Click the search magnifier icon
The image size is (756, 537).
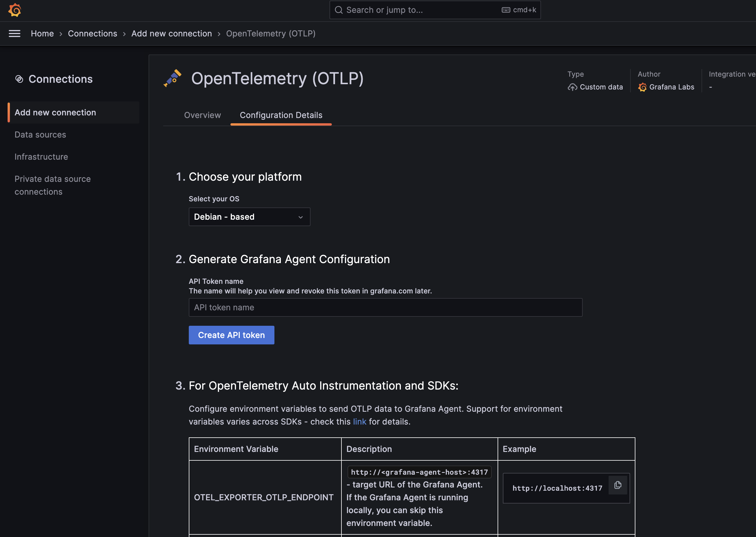pos(339,10)
